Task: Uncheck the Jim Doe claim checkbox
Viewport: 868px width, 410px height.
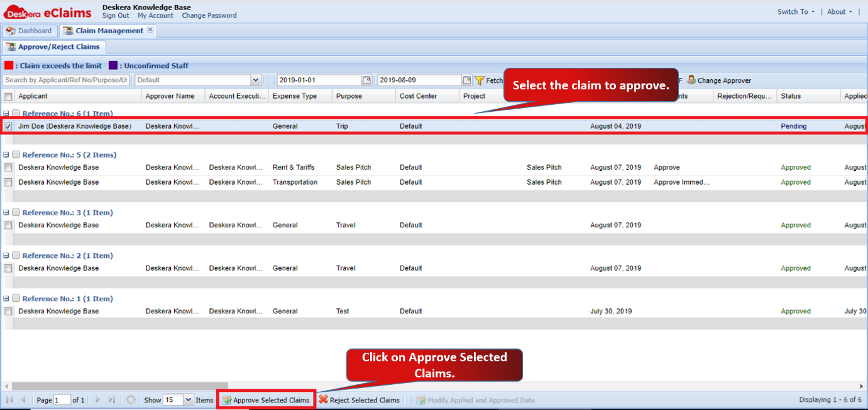Action: coord(8,126)
